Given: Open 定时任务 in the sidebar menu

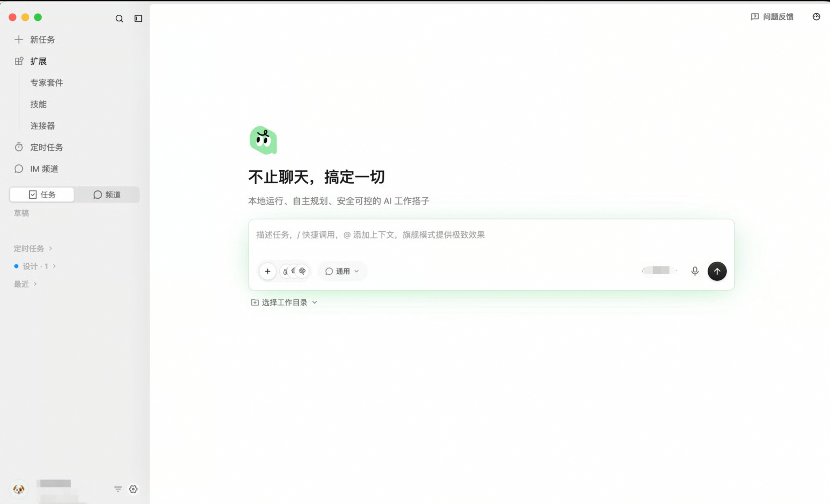Looking at the screenshot, I should tap(47, 147).
